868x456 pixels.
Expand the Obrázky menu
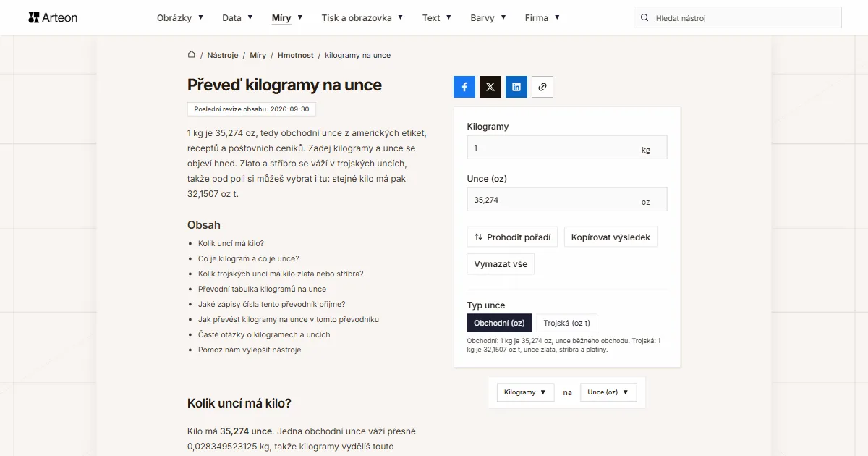[180, 17]
